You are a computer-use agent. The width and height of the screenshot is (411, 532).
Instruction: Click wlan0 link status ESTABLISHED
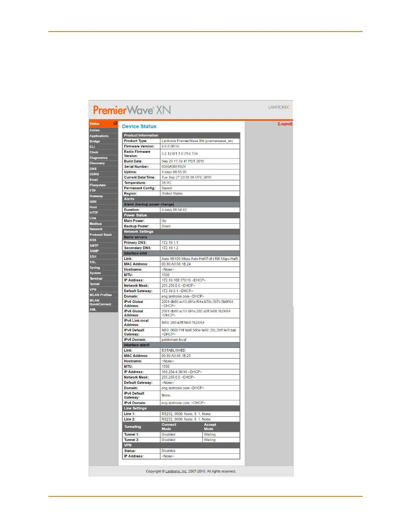(x=173, y=350)
